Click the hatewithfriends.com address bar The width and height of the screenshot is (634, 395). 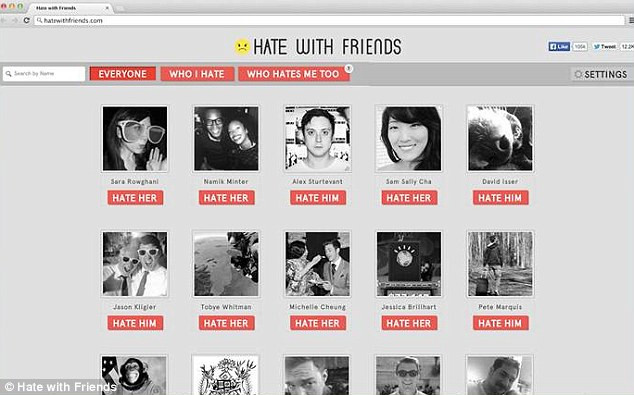point(330,20)
